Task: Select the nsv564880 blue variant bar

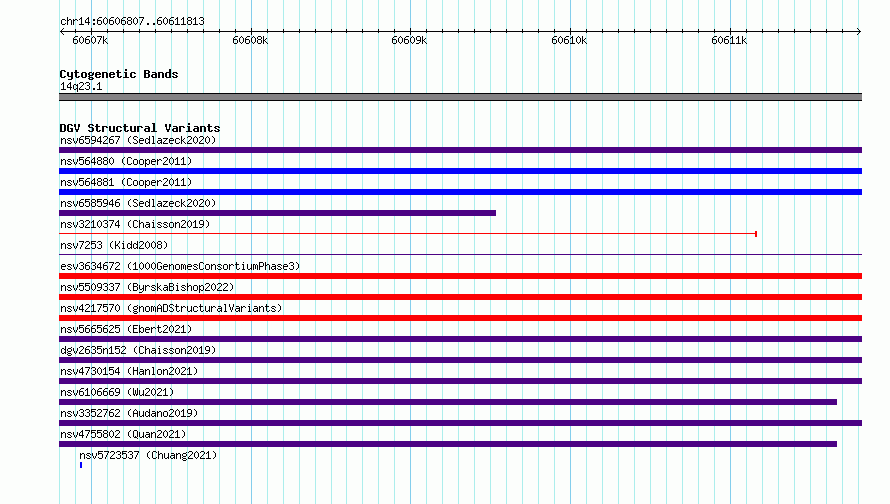Action: [x=460, y=171]
